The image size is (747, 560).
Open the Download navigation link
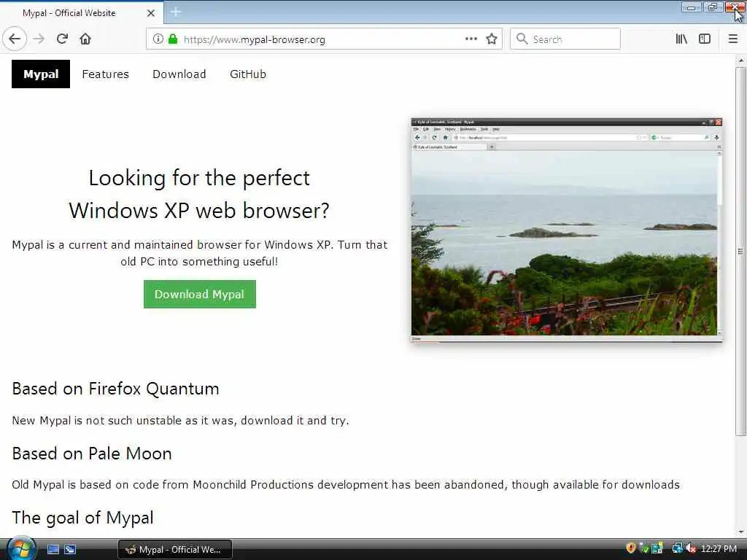tap(179, 74)
